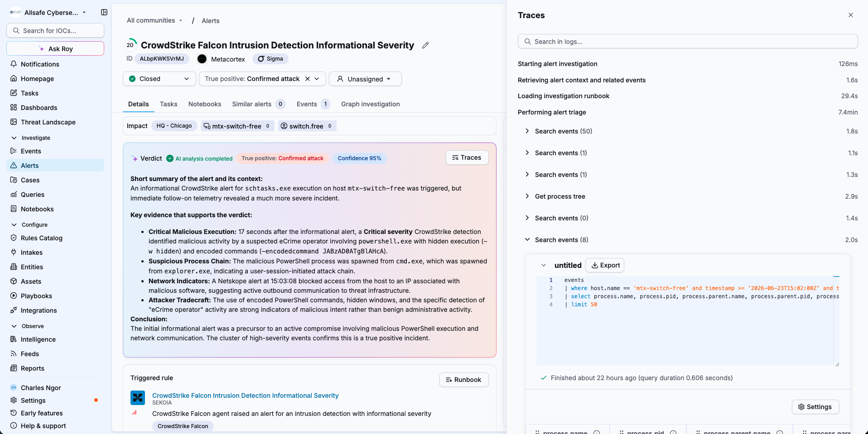
Task: Click the CrowdStrike Falcon tag
Action: tap(183, 426)
